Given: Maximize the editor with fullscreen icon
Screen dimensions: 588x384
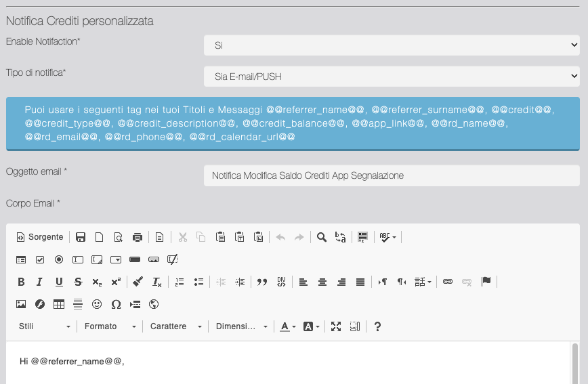Looking at the screenshot, I should click(x=336, y=326).
